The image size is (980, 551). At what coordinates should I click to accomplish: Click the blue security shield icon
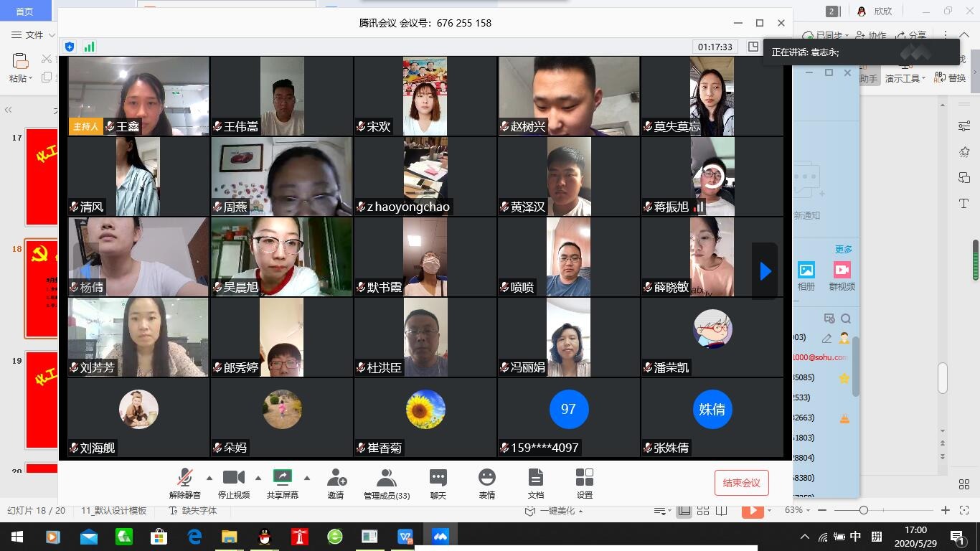tap(70, 47)
